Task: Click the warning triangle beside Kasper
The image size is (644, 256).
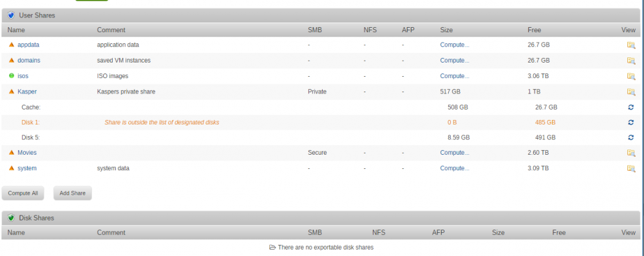Action: click(x=12, y=92)
